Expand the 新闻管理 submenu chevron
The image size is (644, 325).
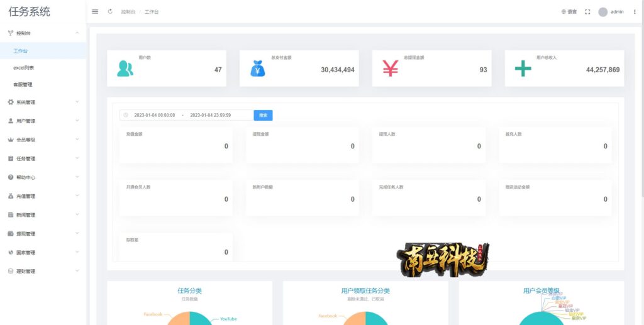pos(77,214)
